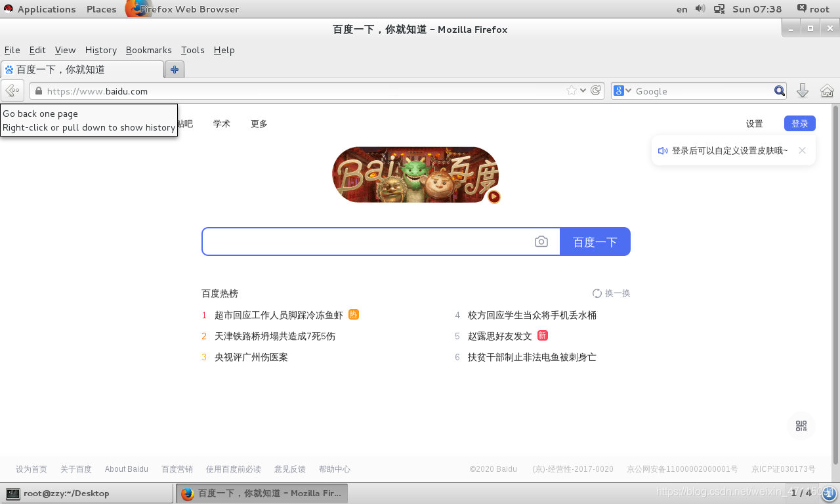Open hot item 扶贫干部制止非法电鱼被刺身亡

532,357
